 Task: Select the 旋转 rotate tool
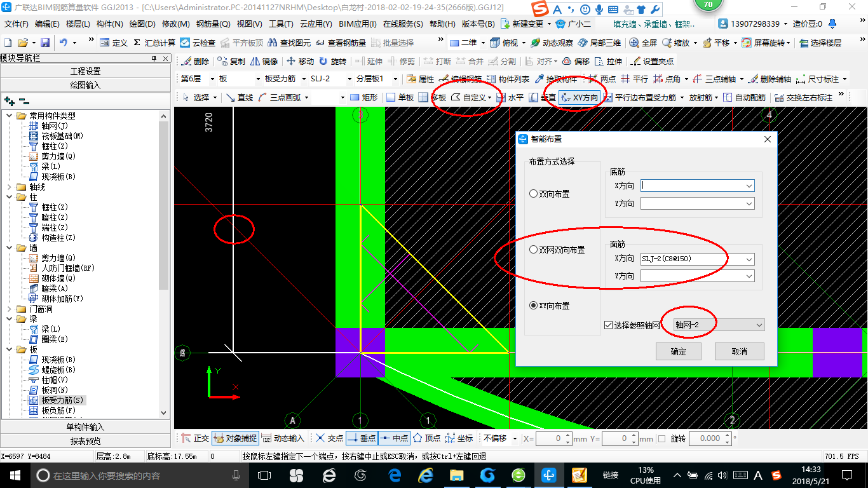pos(333,61)
